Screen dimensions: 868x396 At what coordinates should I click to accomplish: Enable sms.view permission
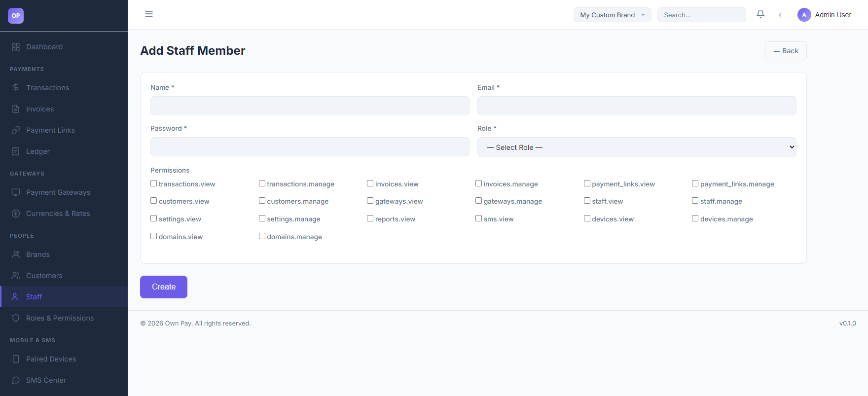[x=479, y=218]
